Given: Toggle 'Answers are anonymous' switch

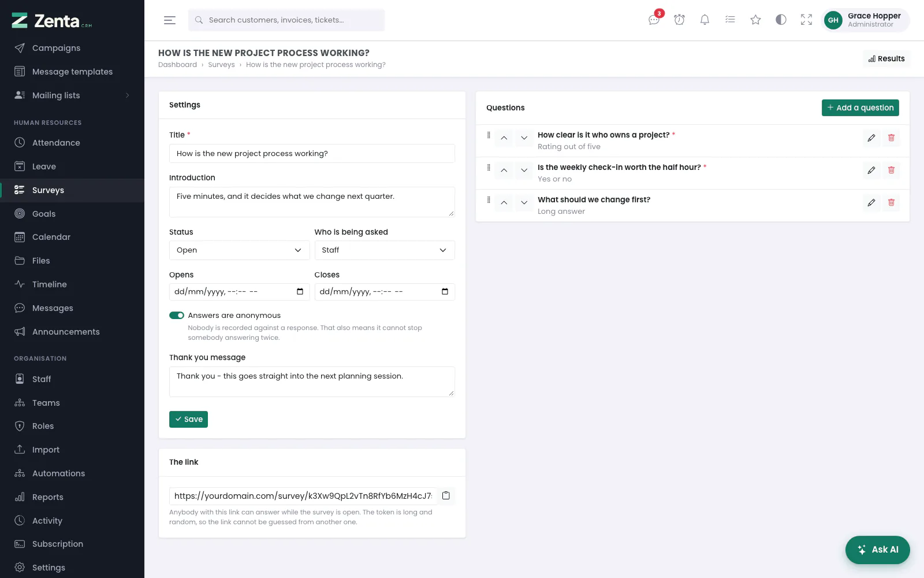Looking at the screenshot, I should (x=177, y=316).
